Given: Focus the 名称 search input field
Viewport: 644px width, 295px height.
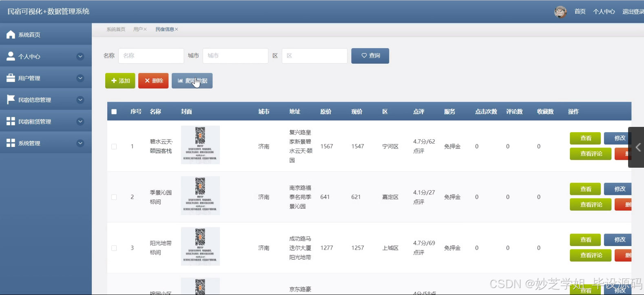Looking at the screenshot, I should (151, 56).
